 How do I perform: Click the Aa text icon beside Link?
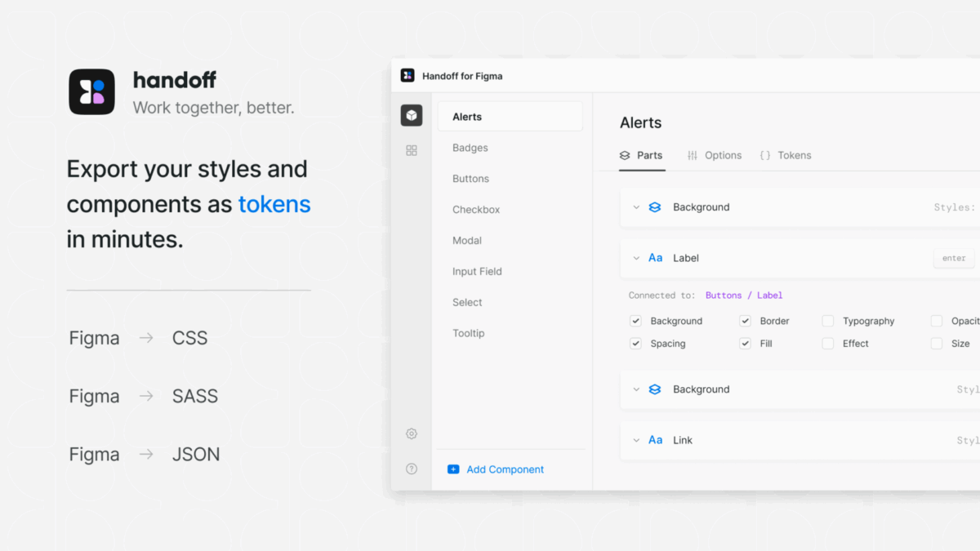click(x=655, y=440)
